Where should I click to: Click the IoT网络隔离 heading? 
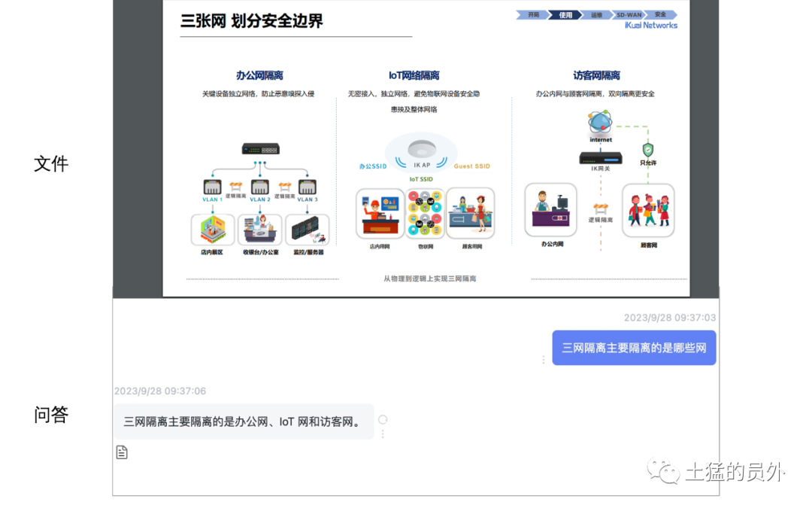[x=414, y=76]
